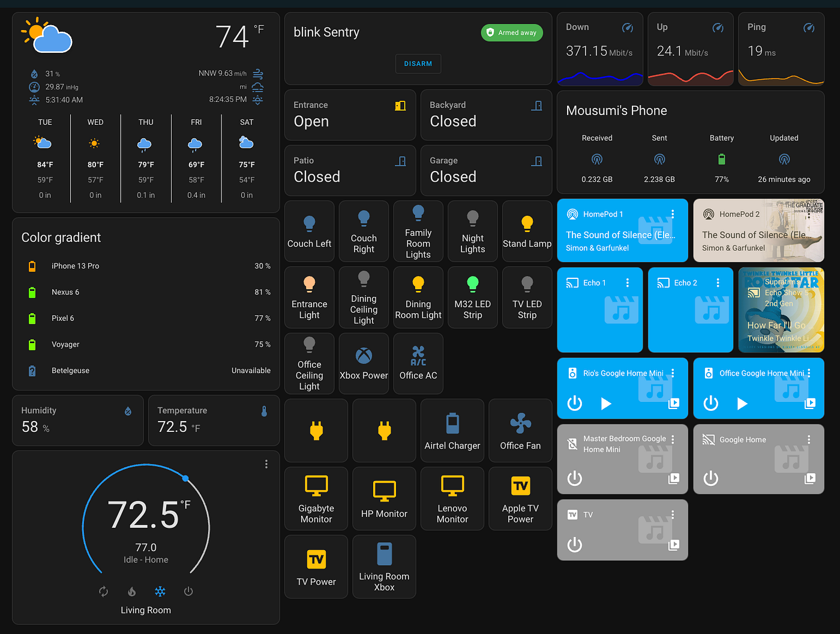Open the Entrance door sensor tile

[x=350, y=115]
